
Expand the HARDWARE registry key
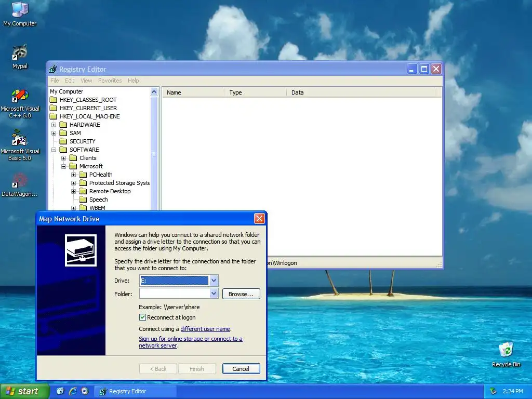(x=54, y=125)
